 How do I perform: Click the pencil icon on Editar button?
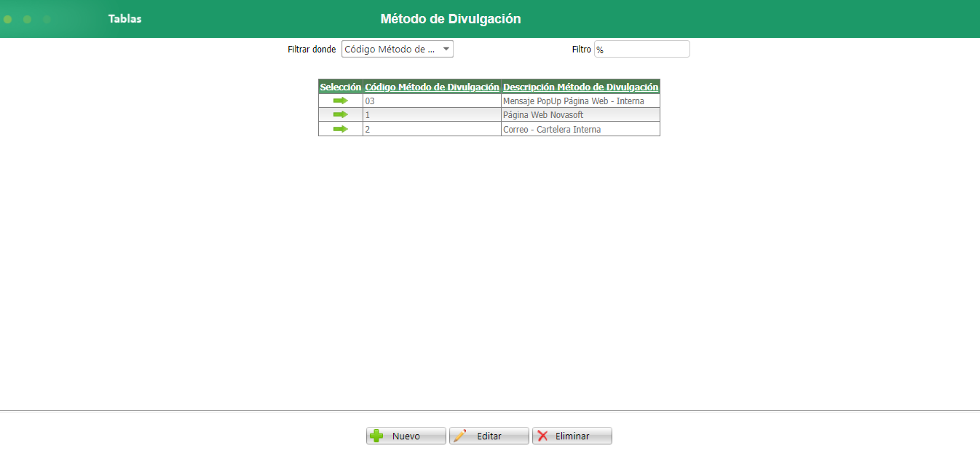click(459, 435)
